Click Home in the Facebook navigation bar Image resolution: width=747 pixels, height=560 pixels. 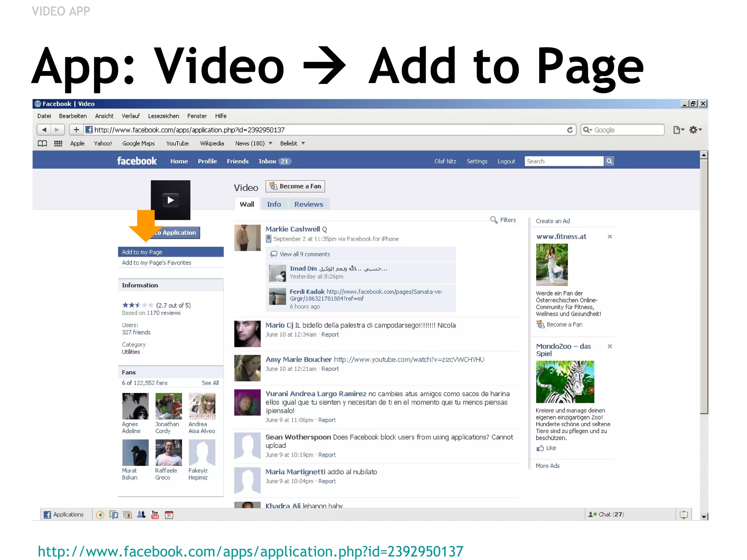[x=179, y=161]
